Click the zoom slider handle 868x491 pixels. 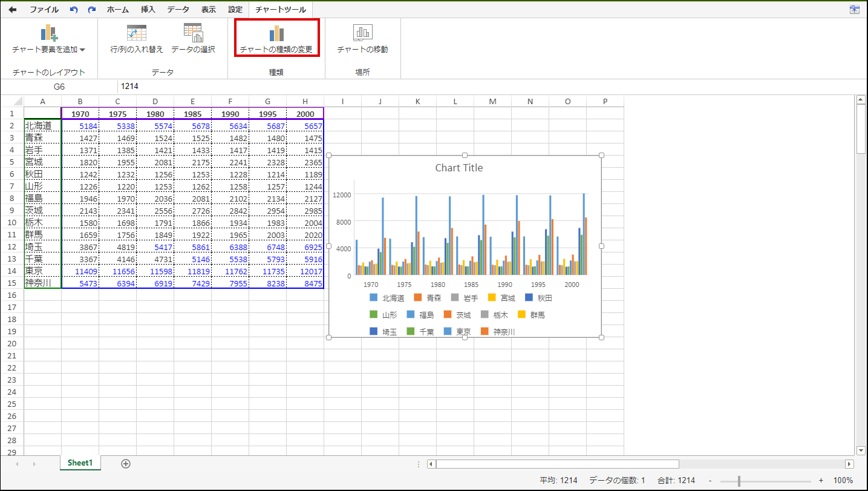tap(739, 481)
